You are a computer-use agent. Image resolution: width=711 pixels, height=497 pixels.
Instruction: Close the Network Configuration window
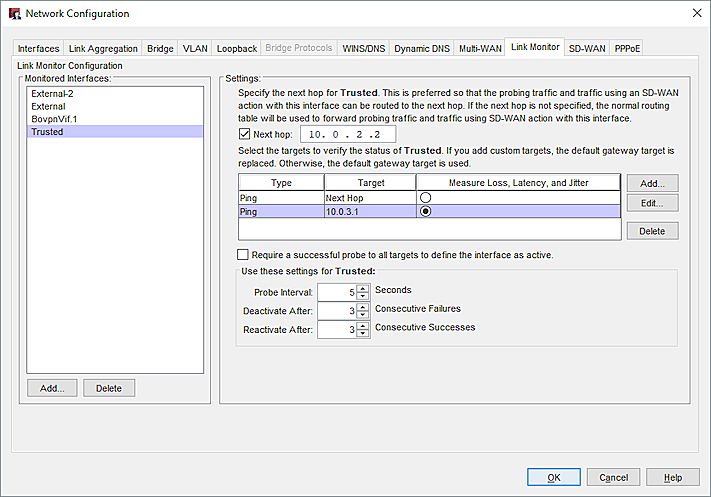coord(697,13)
